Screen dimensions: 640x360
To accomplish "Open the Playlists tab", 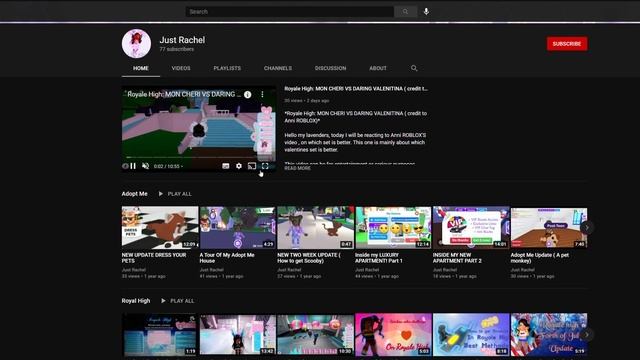I will click(x=227, y=68).
